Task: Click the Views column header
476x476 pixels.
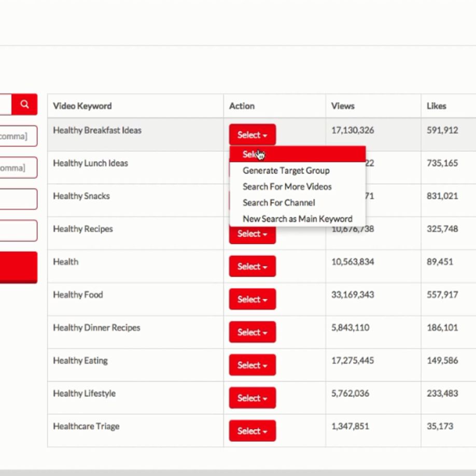Action: 343,106
